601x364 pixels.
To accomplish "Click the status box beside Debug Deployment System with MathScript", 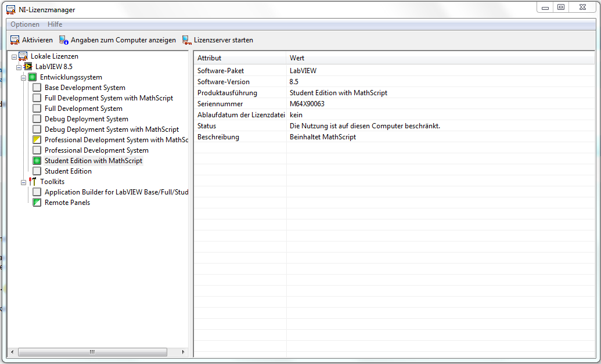I will click(37, 129).
